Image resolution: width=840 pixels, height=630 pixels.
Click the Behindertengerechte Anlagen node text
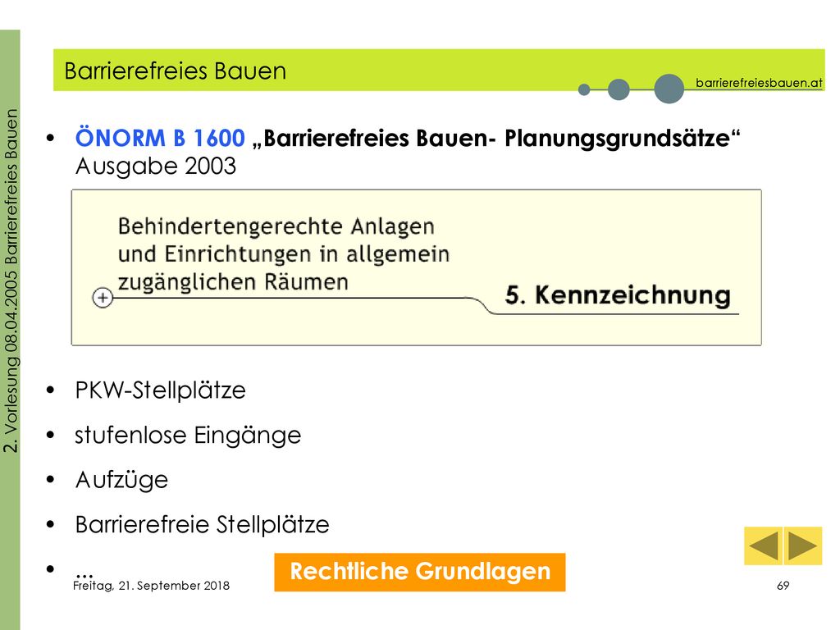[x=283, y=254]
